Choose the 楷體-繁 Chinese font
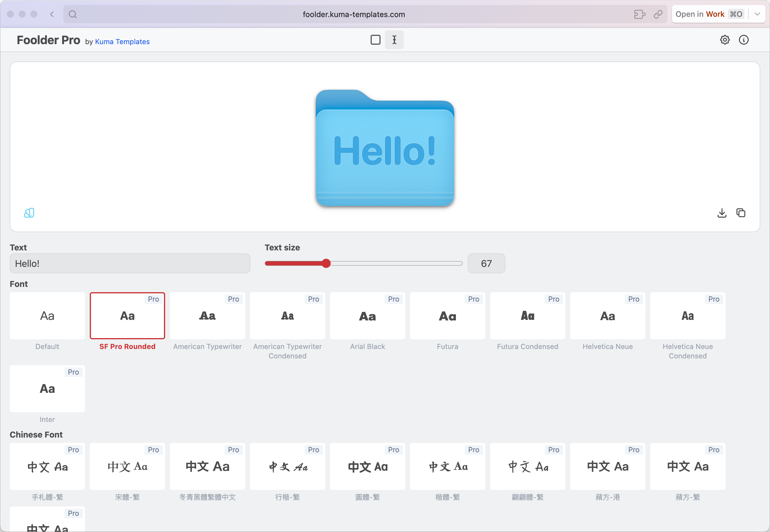Viewport: 770px width, 532px height. click(x=447, y=466)
